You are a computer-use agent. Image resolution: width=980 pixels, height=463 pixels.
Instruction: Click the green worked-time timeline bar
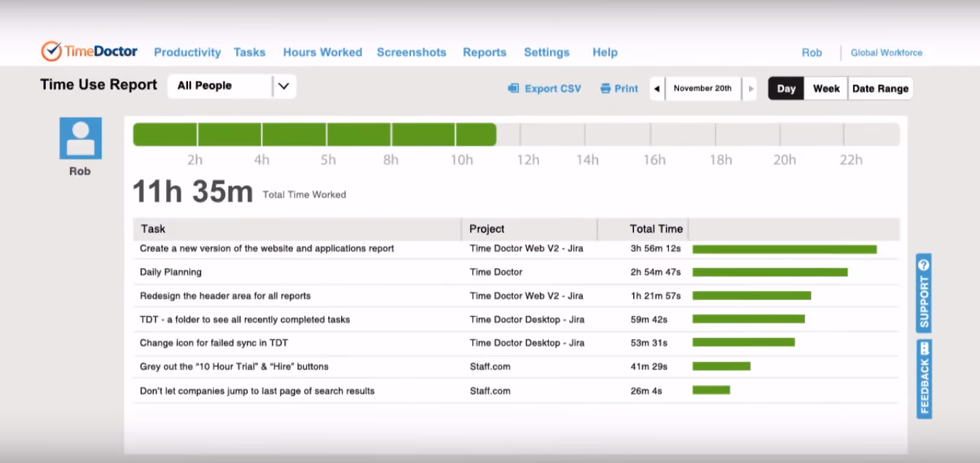click(314, 135)
